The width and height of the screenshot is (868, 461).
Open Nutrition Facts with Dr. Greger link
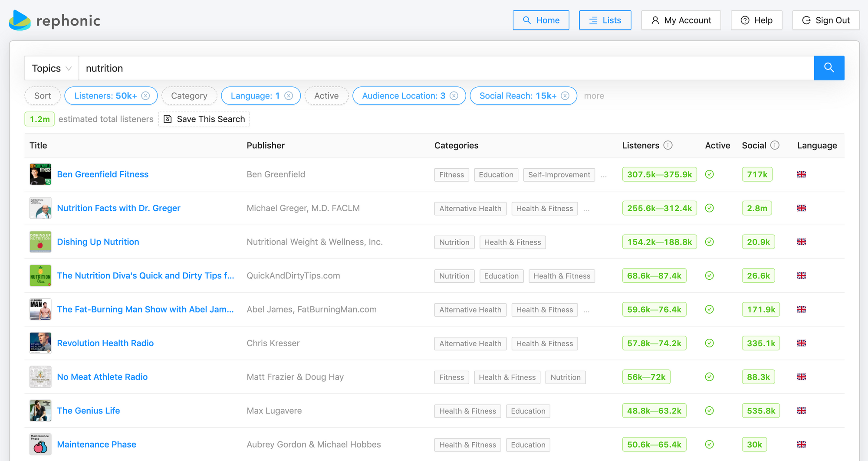(119, 208)
